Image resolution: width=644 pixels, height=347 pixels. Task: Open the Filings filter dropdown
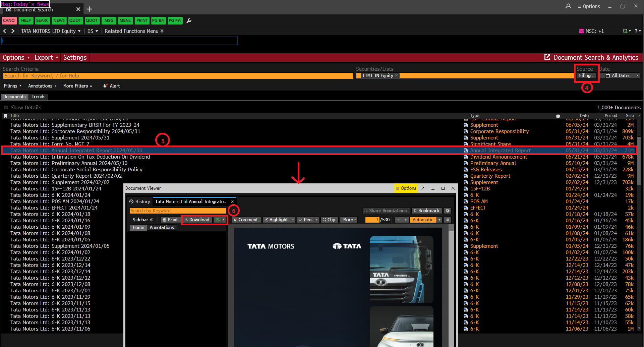coord(13,86)
